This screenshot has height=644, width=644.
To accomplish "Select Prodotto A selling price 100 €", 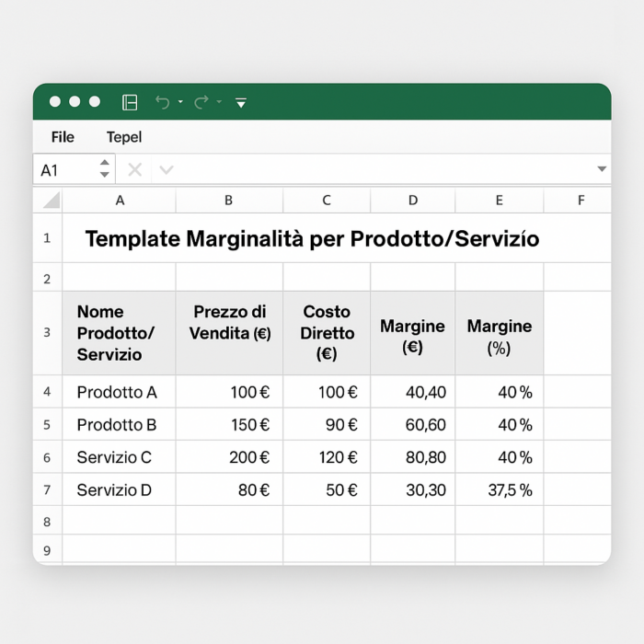I will pyautogui.click(x=229, y=391).
